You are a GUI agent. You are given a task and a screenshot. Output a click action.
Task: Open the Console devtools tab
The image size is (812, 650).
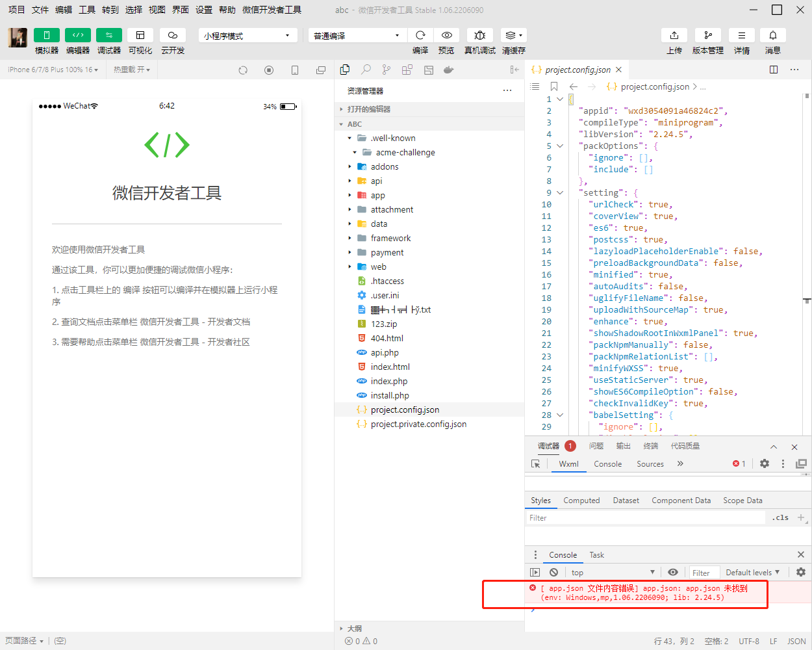[608, 464]
